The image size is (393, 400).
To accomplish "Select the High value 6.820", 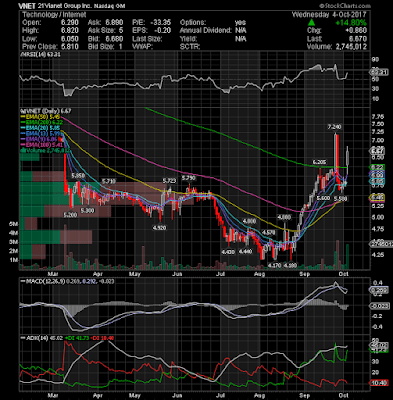I will (x=70, y=31).
